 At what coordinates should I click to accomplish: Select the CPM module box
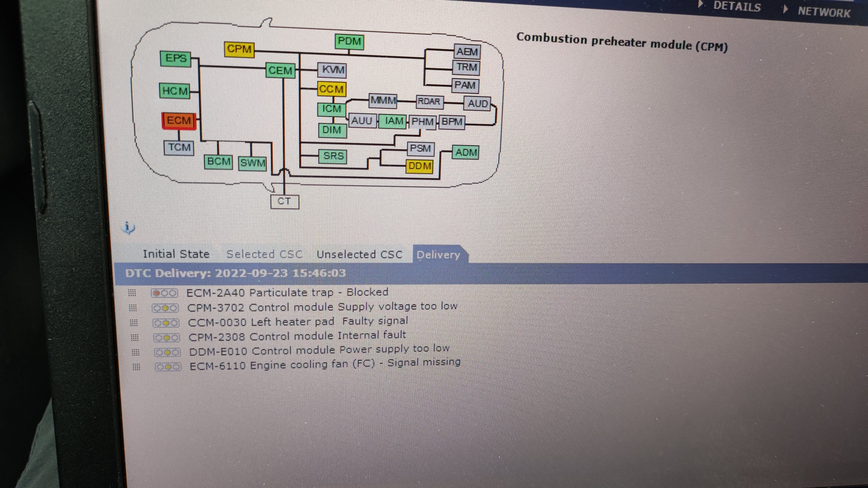tap(239, 50)
